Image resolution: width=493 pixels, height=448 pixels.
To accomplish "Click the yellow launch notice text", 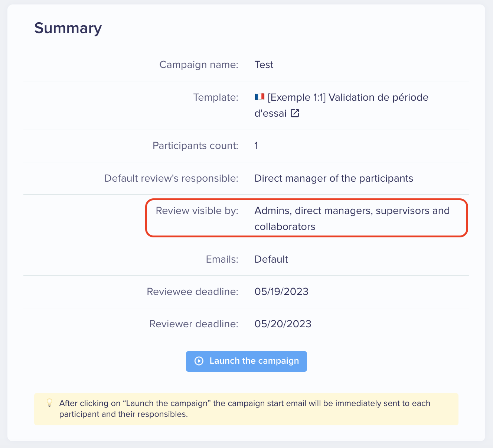I will coord(245,409).
